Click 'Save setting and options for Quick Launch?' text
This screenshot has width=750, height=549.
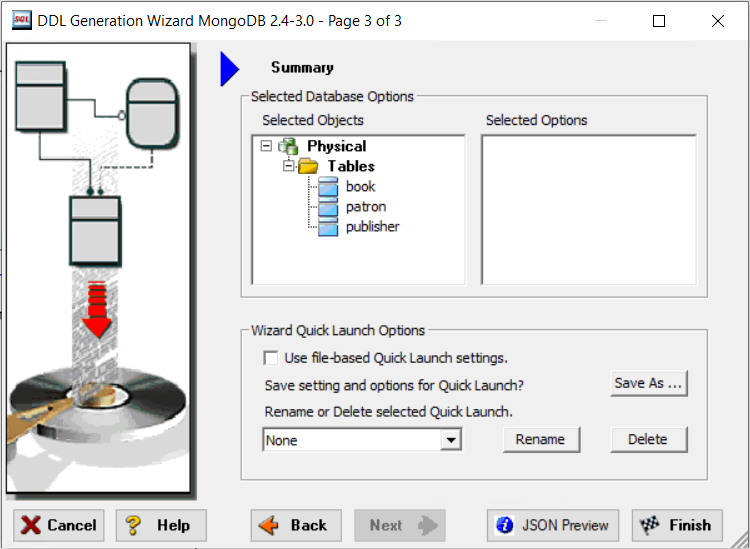coord(394,385)
